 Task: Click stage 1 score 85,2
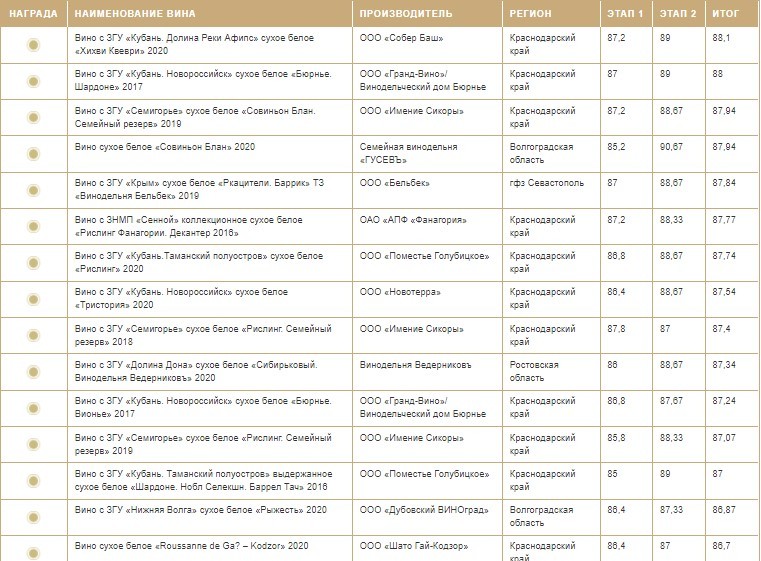click(x=616, y=147)
